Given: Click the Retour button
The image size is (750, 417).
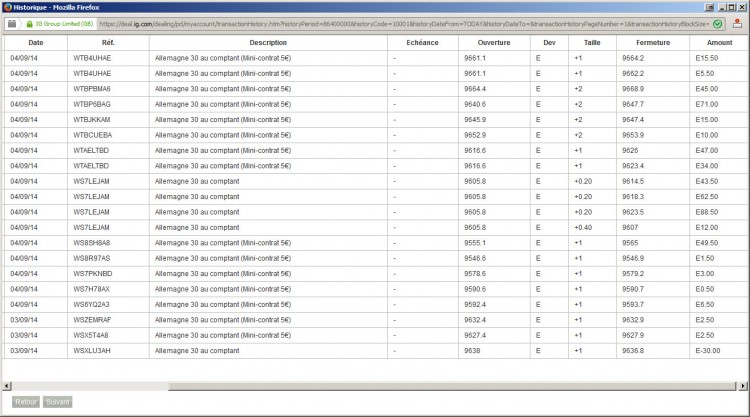Looking at the screenshot, I should (26, 402).
